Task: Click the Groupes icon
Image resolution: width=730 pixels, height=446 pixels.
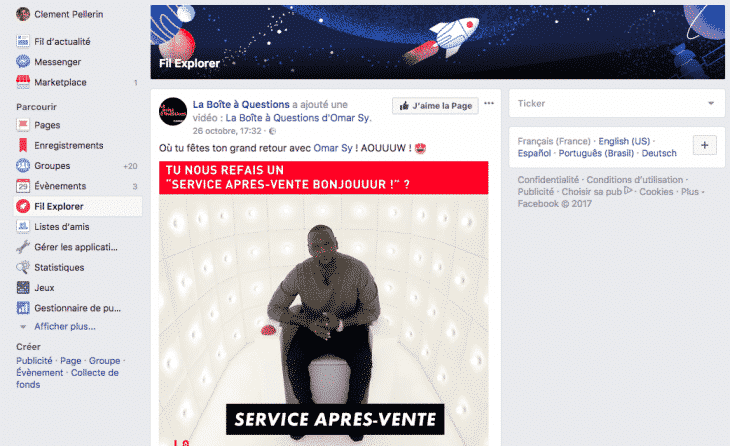Action: click(x=23, y=165)
